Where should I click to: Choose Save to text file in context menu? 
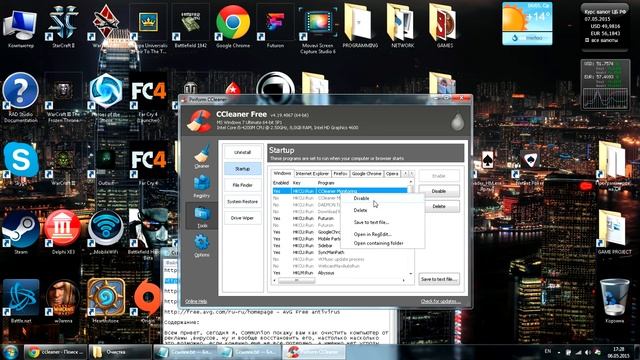tap(371, 222)
